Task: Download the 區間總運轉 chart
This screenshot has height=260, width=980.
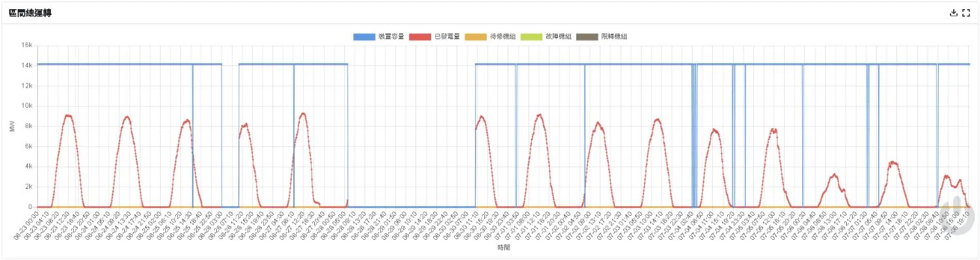Action: (x=953, y=13)
